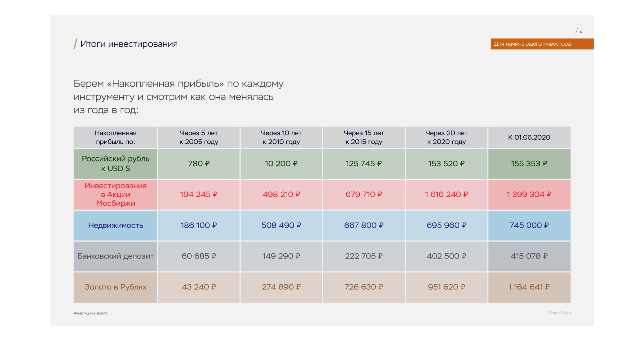Select the 'К 01.06.2020' column header
644x341 pixels.
529,137
